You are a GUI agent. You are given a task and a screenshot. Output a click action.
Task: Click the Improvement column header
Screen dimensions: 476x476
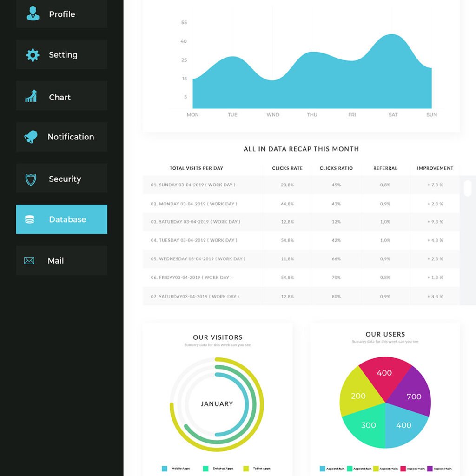(435, 168)
